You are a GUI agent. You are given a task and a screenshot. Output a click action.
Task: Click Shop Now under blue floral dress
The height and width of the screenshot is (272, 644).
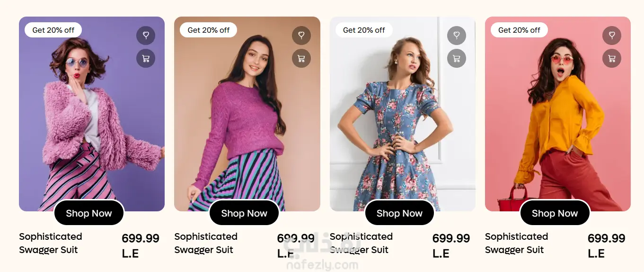pyautogui.click(x=399, y=213)
